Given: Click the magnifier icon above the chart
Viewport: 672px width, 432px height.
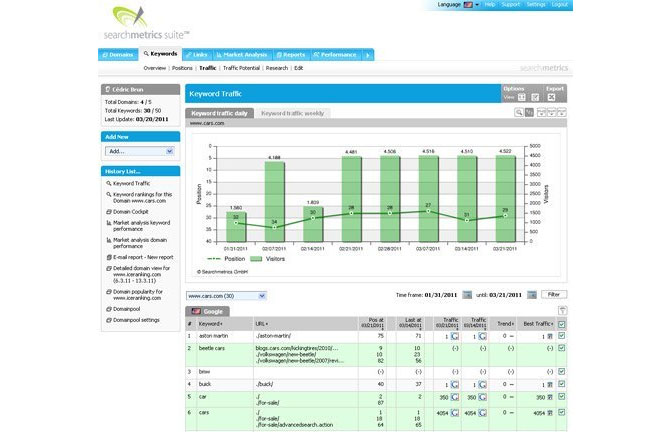Looking at the screenshot, I should [519, 113].
